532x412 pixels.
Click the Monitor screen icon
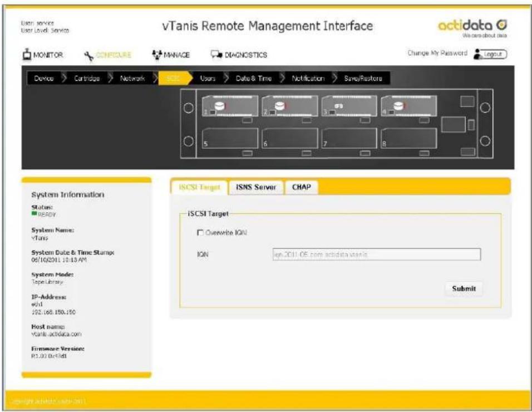tap(27, 55)
